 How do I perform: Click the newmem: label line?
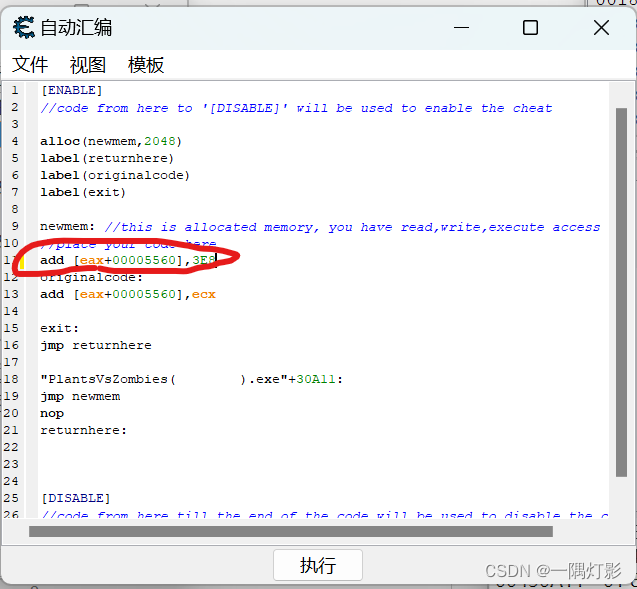coord(320,227)
